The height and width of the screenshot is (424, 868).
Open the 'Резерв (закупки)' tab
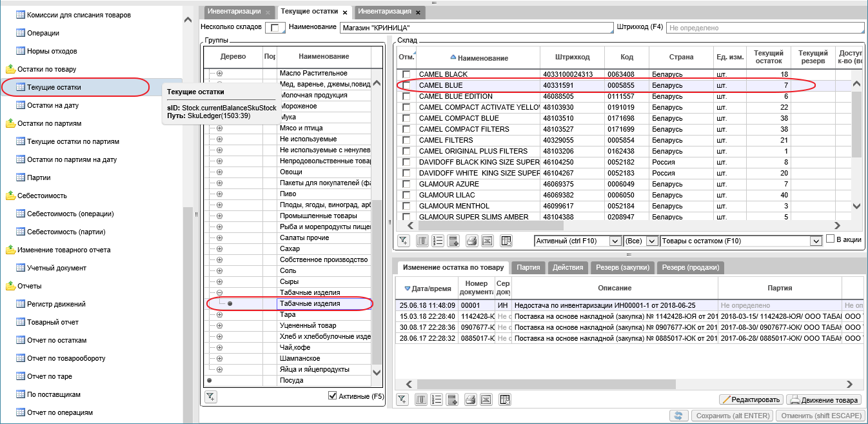622,267
